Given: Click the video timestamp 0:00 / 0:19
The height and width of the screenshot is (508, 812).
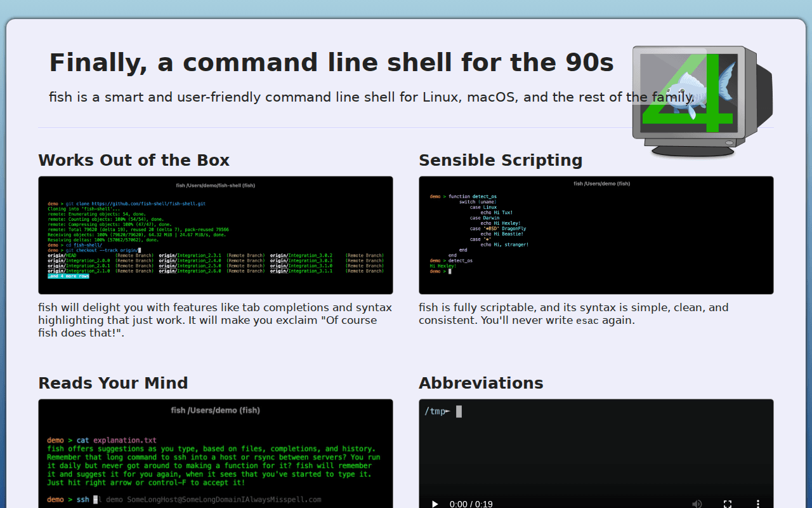Looking at the screenshot, I should pyautogui.click(x=471, y=504).
